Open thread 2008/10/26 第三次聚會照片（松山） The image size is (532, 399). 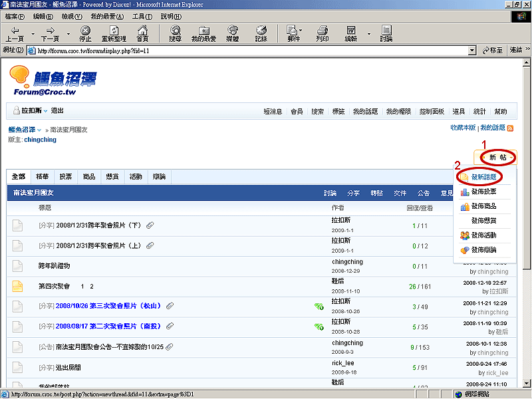(108, 306)
